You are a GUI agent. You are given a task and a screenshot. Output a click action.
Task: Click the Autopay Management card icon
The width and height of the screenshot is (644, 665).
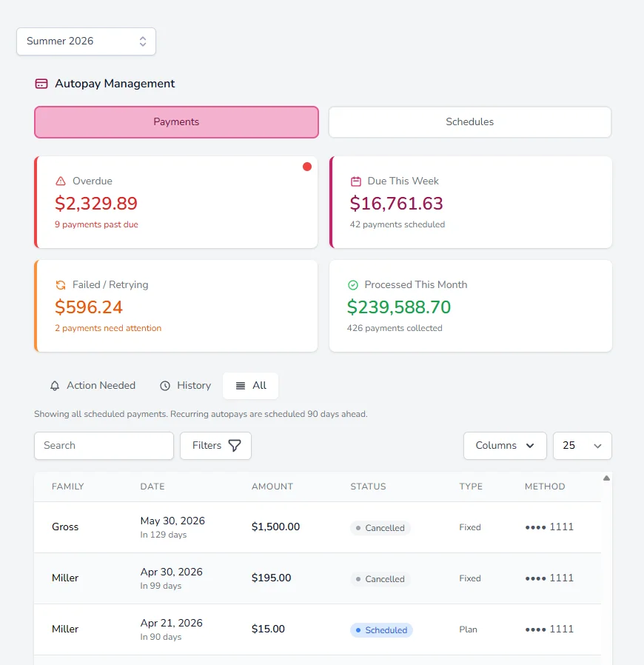pyautogui.click(x=41, y=84)
